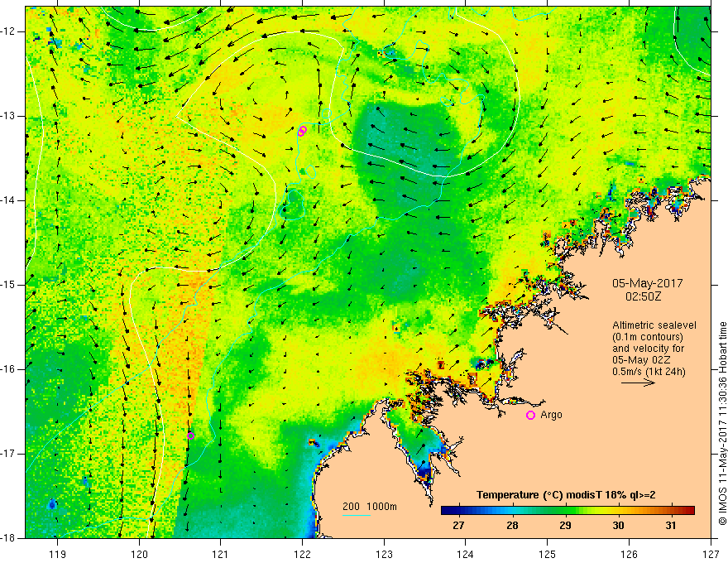Click latitude axis label '-16'

pos(9,369)
